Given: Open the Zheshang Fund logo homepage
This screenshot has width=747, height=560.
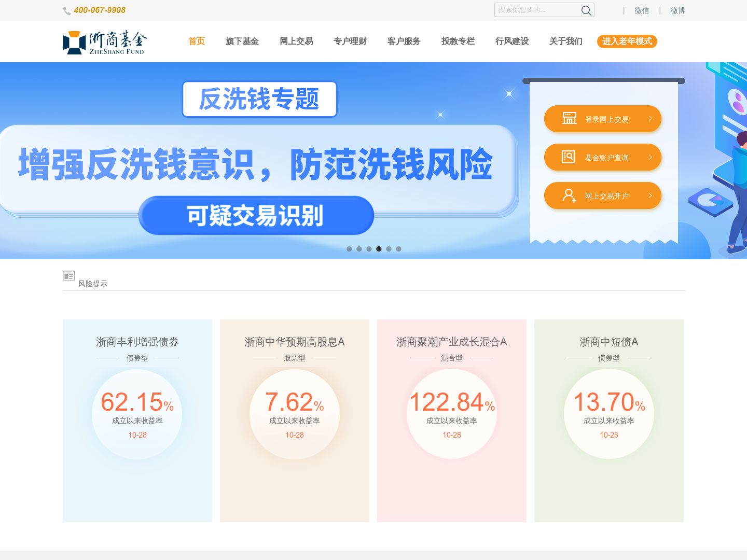Looking at the screenshot, I should pyautogui.click(x=105, y=43).
